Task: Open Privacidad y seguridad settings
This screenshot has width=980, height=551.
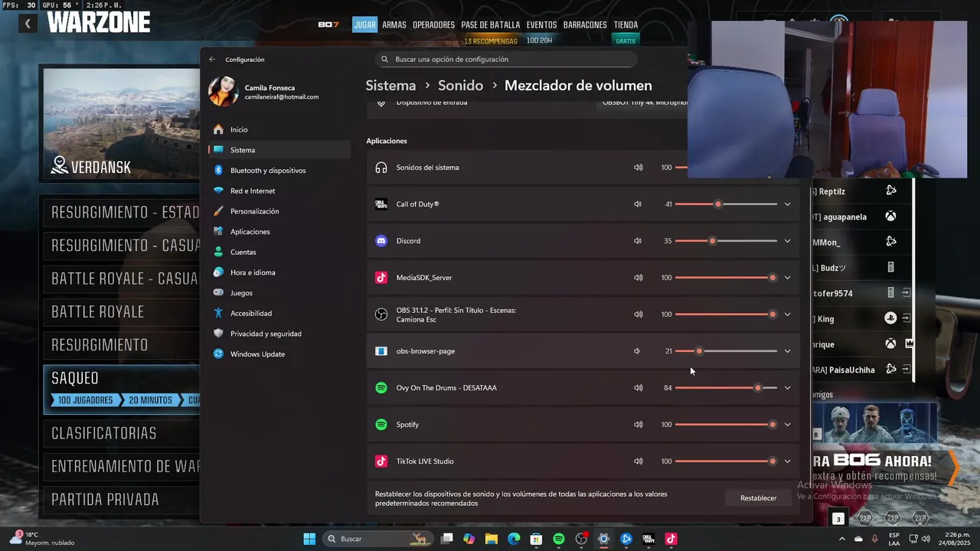Action: pos(279,334)
